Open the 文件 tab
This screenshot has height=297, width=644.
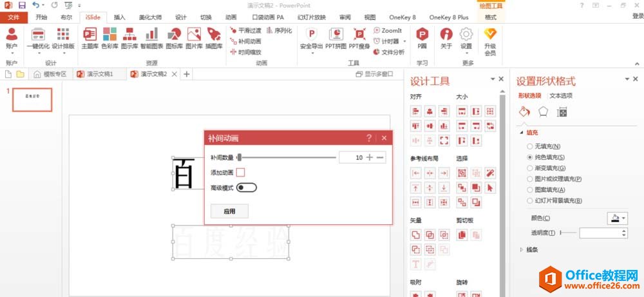tap(14, 17)
